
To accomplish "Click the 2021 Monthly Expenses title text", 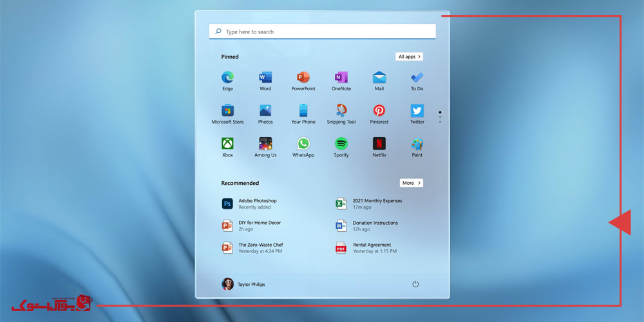I will [377, 201].
